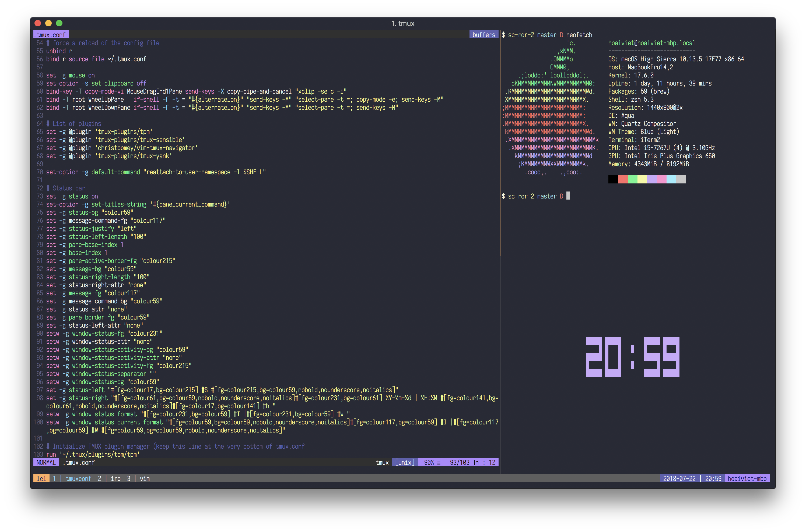Click the Uptime line in neofetch

coord(660,83)
